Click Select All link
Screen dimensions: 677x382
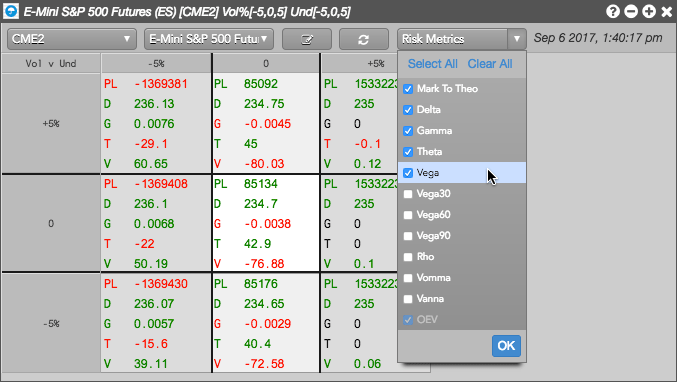pos(433,64)
